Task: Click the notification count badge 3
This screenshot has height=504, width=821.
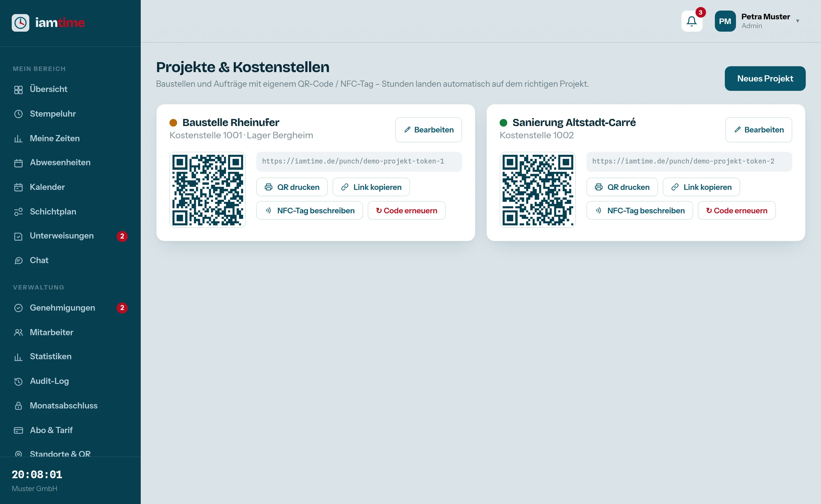Action: pyautogui.click(x=700, y=13)
